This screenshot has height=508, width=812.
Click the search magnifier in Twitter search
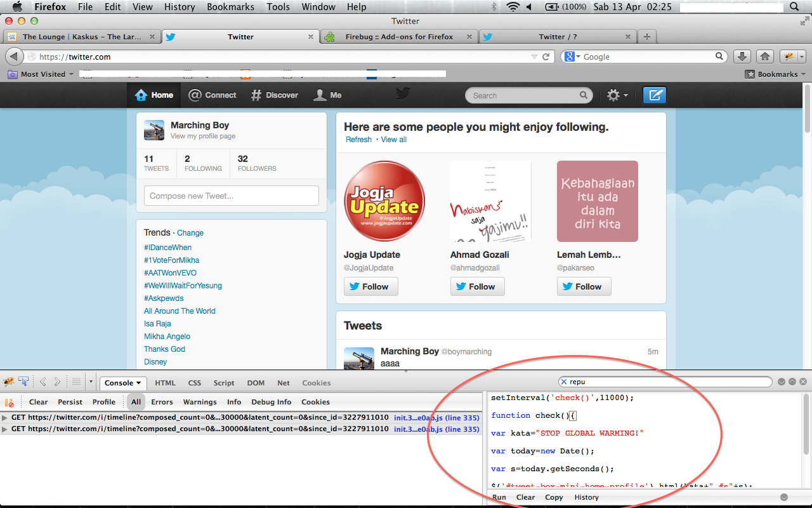tap(584, 95)
